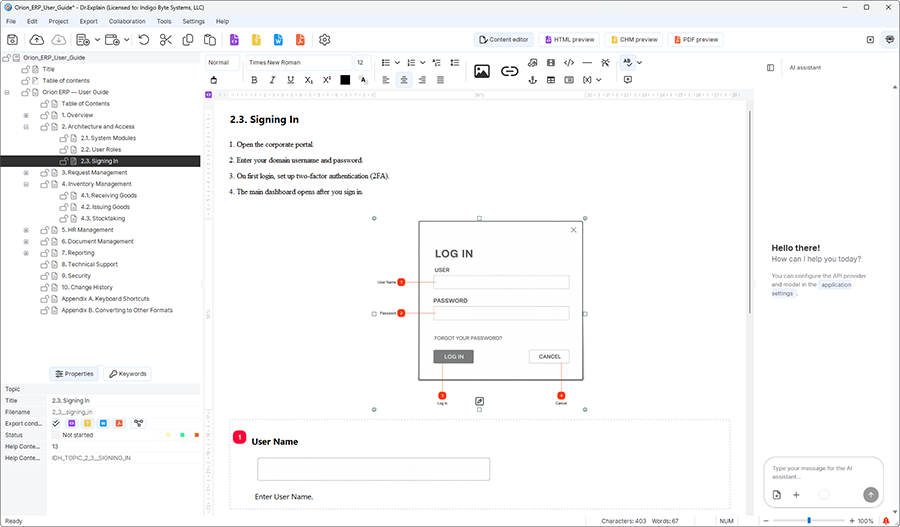Screen dimensions: 900x527
Task: Open the Project menu
Action: 59,21
